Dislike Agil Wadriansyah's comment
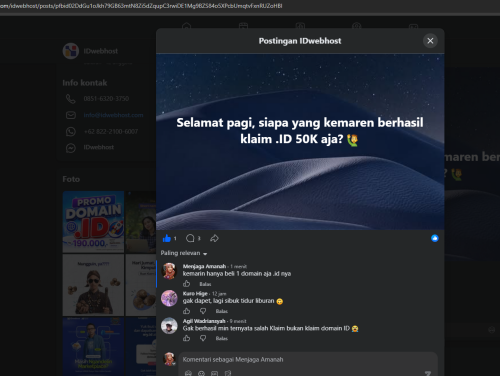 click(203, 338)
